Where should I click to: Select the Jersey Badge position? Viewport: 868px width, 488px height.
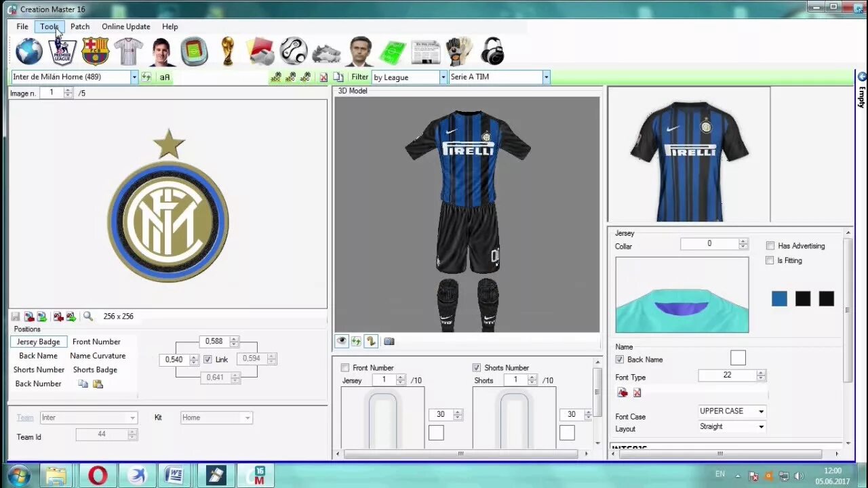[x=39, y=342]
